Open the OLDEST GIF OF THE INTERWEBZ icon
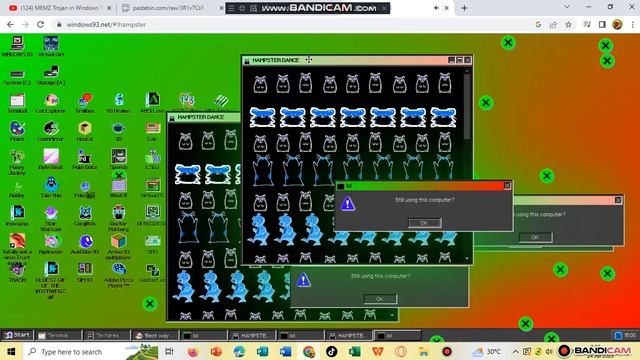 point(51,280)
